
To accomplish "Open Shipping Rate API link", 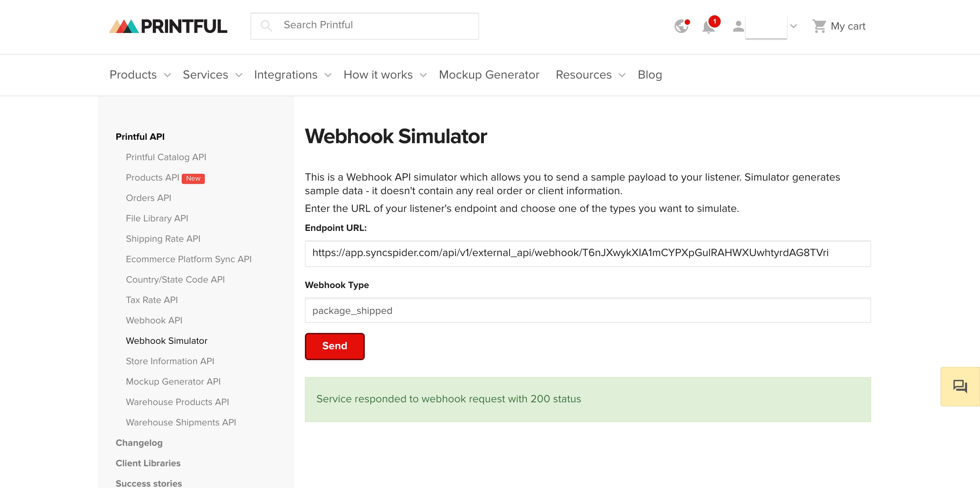I will pyautogui.click(x=163, y=239).
